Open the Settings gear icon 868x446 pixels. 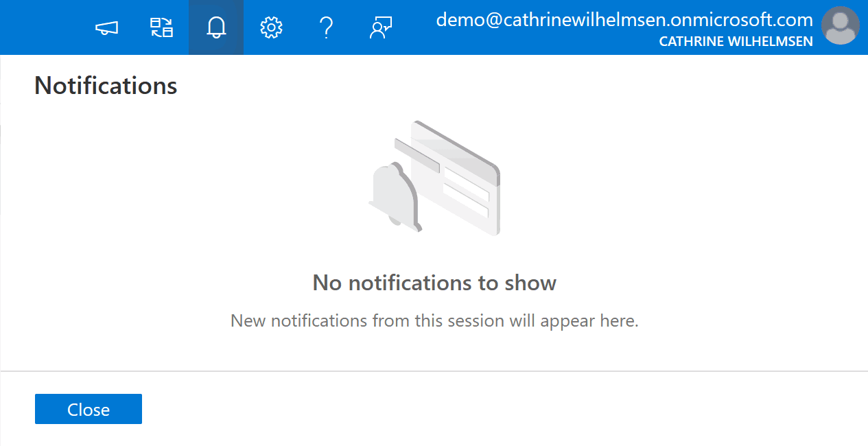(271, 27)
